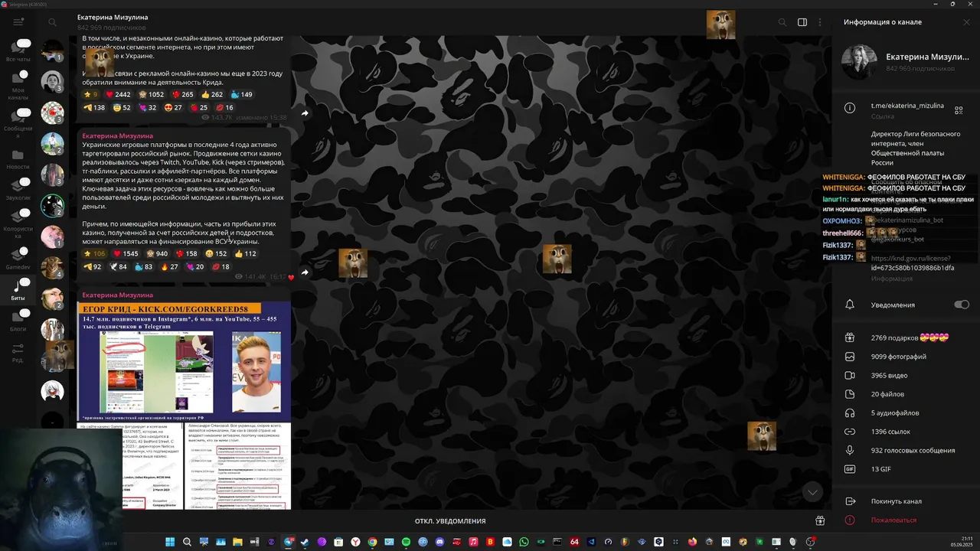The image size is (980, 551).
Task: Open channel header title Екатерина Мизулина
Action: point(113,17)
